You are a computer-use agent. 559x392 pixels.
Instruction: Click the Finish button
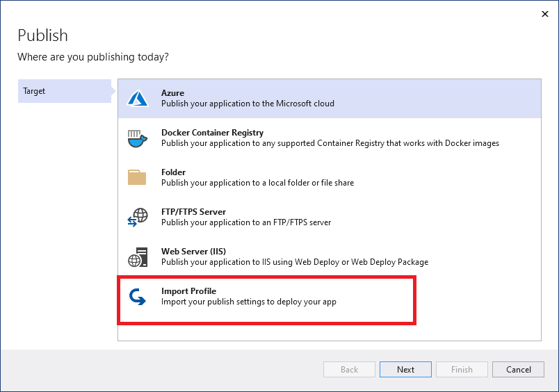pyautogui.click(x=462, y=370)
